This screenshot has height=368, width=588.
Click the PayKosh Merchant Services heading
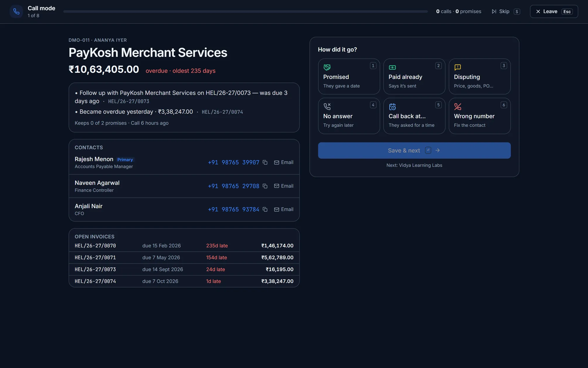pos(148,53)
